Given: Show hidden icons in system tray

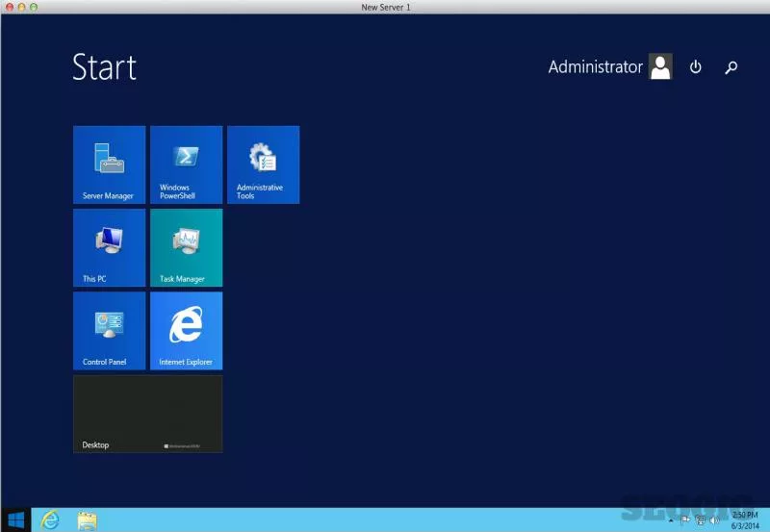Looking at the screenshot, I should coord(671,520).
